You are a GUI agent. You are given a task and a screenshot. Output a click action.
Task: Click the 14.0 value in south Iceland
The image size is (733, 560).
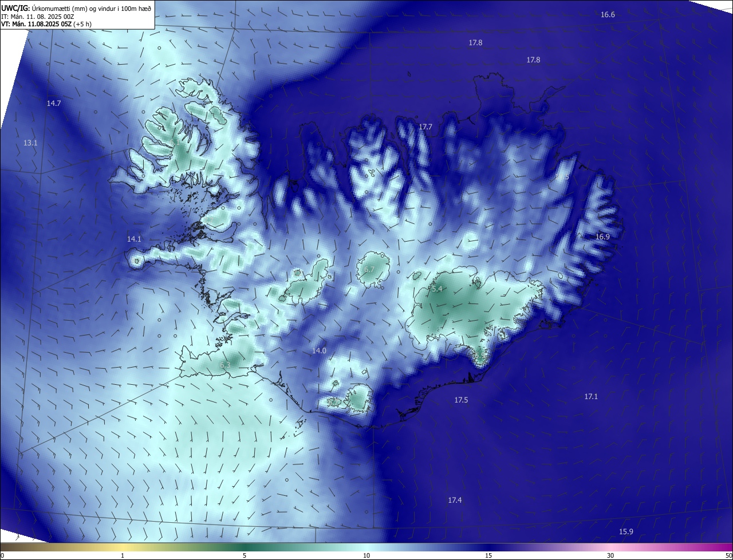[x=319, y=351]
